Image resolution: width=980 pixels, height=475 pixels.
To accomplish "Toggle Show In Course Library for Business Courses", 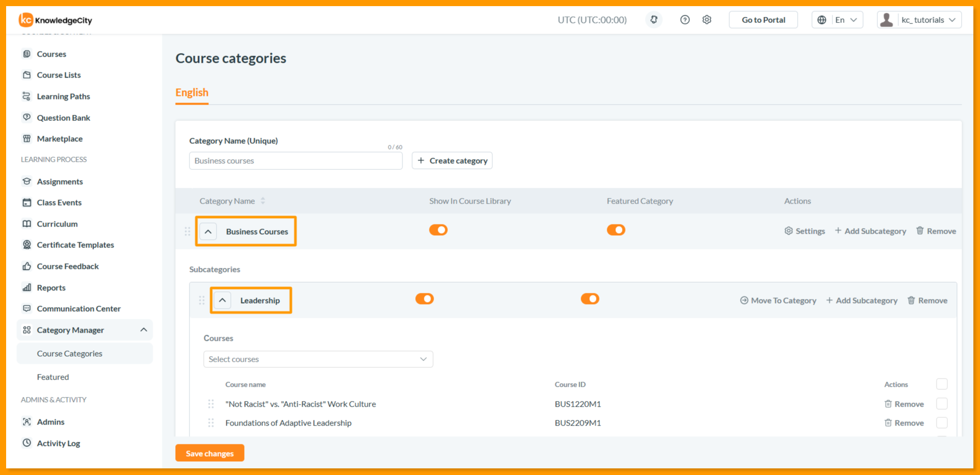I will (x=438, y=230).
